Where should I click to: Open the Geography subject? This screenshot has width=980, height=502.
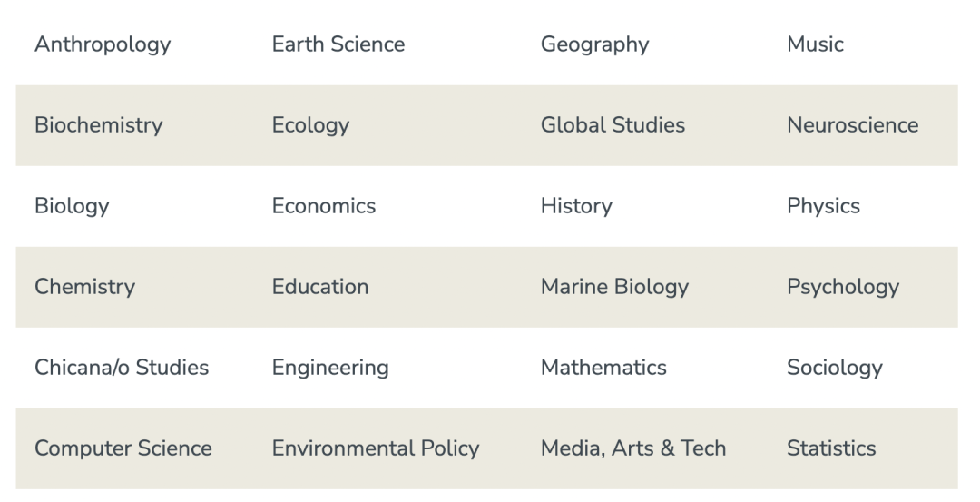tap(594, 45)
